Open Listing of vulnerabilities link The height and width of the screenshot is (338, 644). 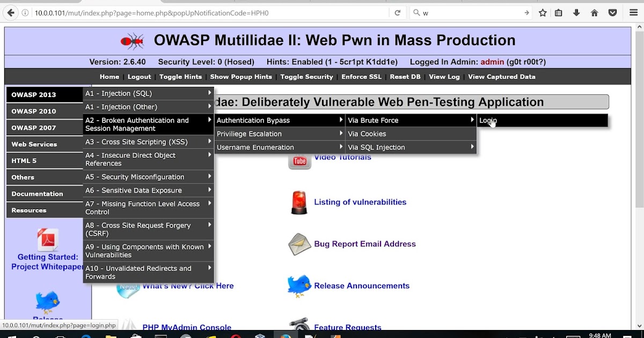[360, 202]
